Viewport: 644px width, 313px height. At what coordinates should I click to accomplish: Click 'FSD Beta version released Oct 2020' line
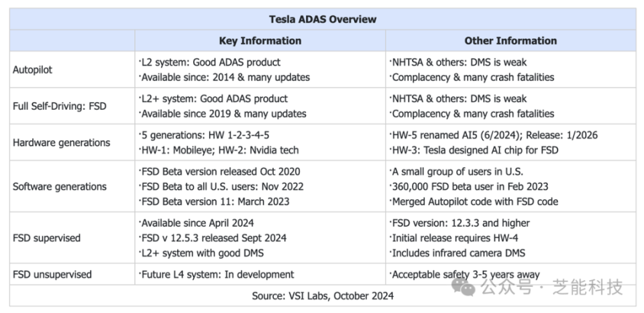219,172
